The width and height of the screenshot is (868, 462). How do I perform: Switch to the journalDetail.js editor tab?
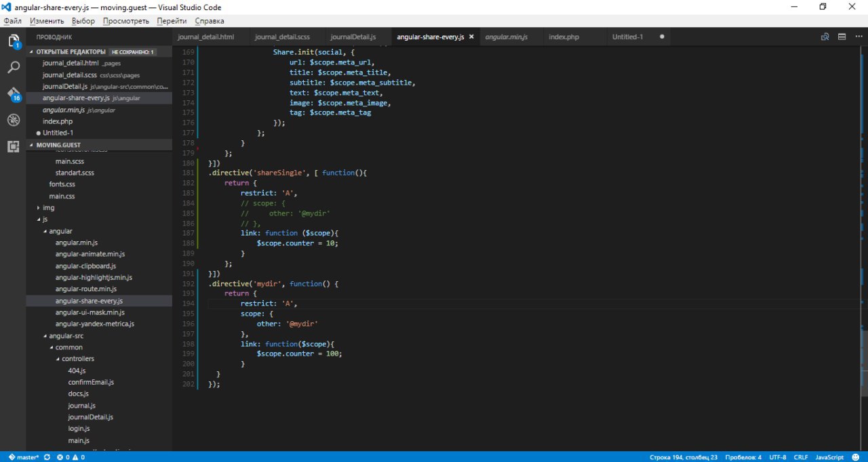click(x=353, y=37)
